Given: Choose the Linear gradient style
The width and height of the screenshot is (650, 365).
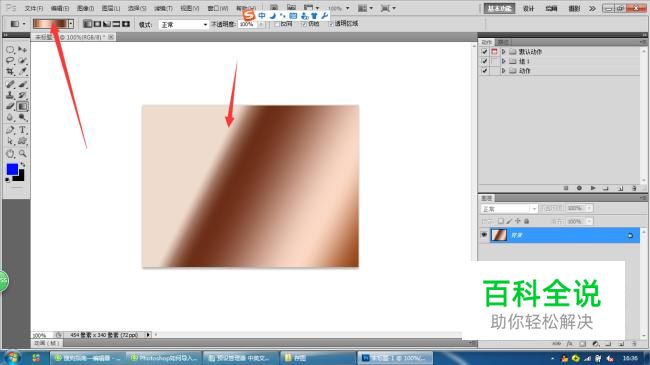Looking at the screenshot, I should pos(87,24).
